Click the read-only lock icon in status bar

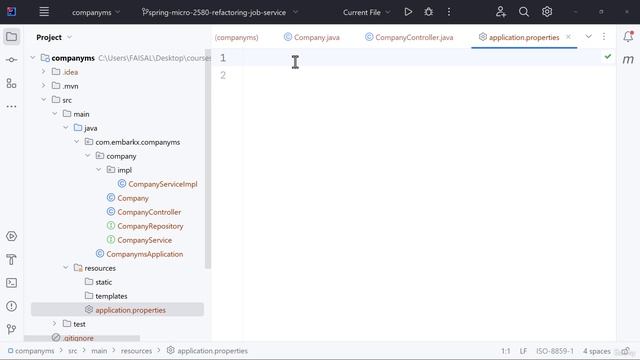(x=626, y=351)
